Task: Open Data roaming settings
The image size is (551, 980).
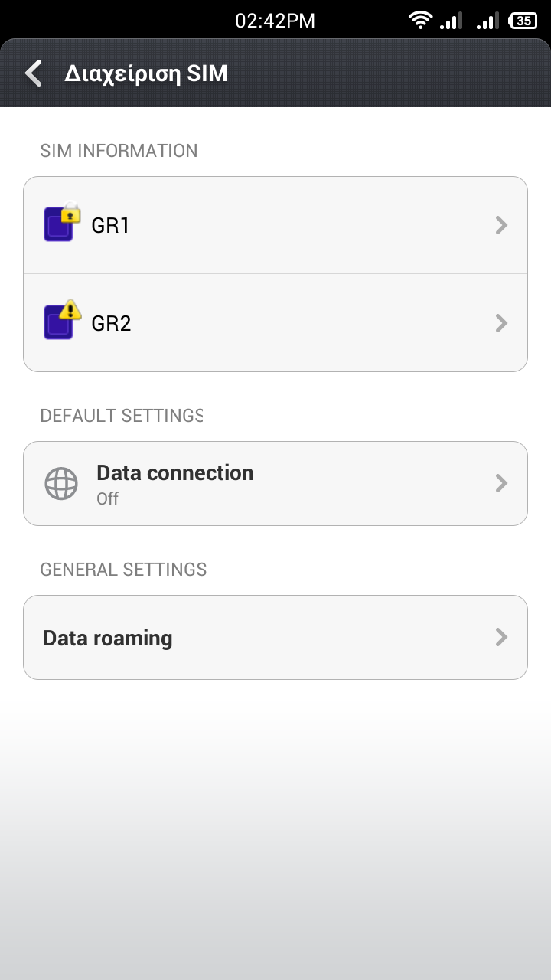Action: (275, 637)
